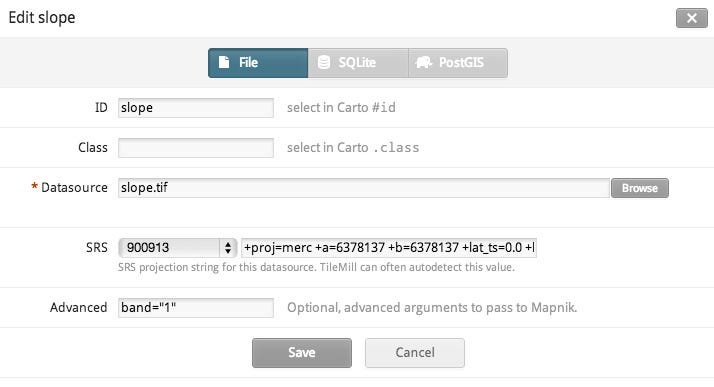This screenshot has height=387, width=714.
Task: Click the Datasource label
Action: 74,188
